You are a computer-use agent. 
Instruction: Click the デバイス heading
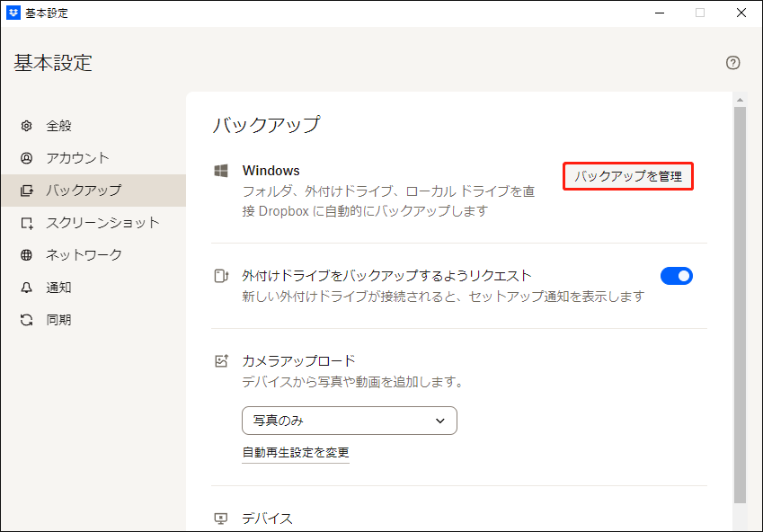coord(267,519)
